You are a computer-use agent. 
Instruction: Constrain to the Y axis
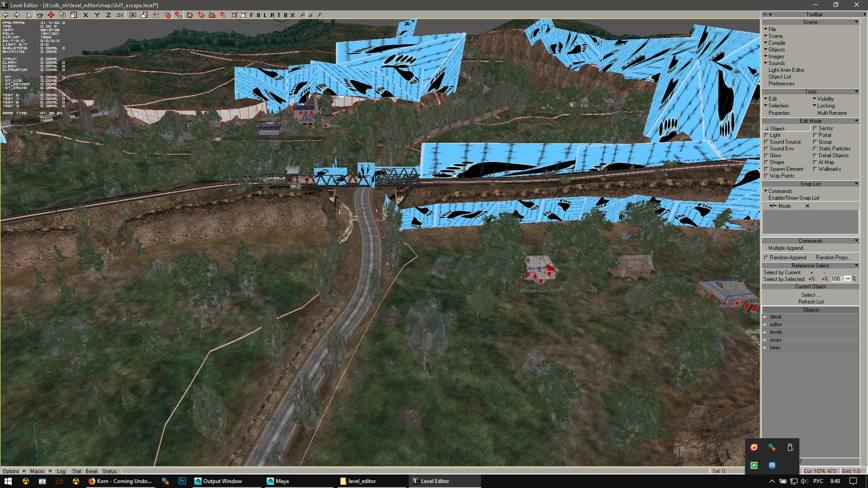pyautogui.click(x=97, y=15)
